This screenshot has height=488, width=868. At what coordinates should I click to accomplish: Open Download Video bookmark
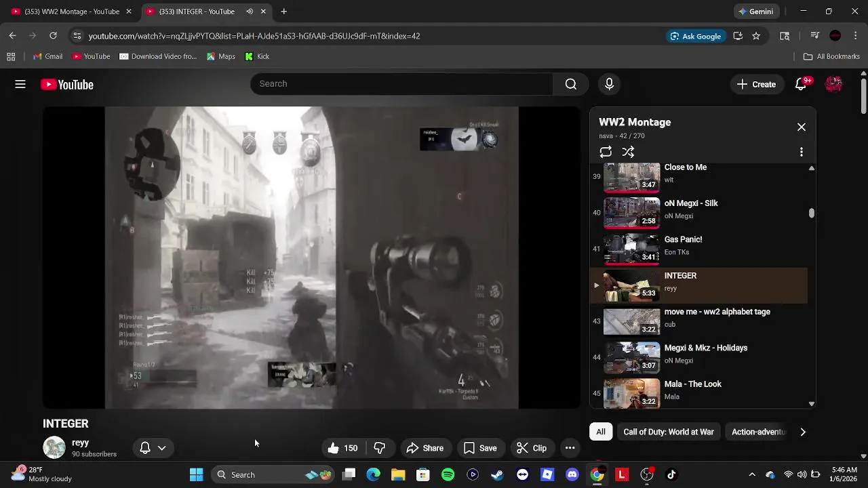(158, 56)
